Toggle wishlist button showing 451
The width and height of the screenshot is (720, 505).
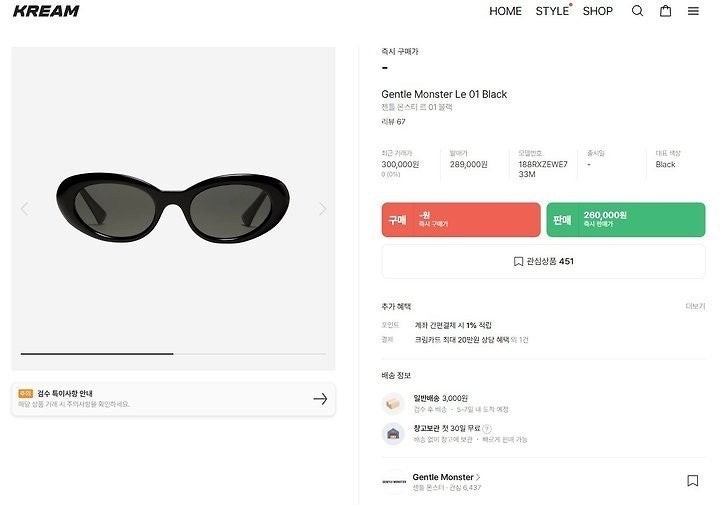point(543,261)
